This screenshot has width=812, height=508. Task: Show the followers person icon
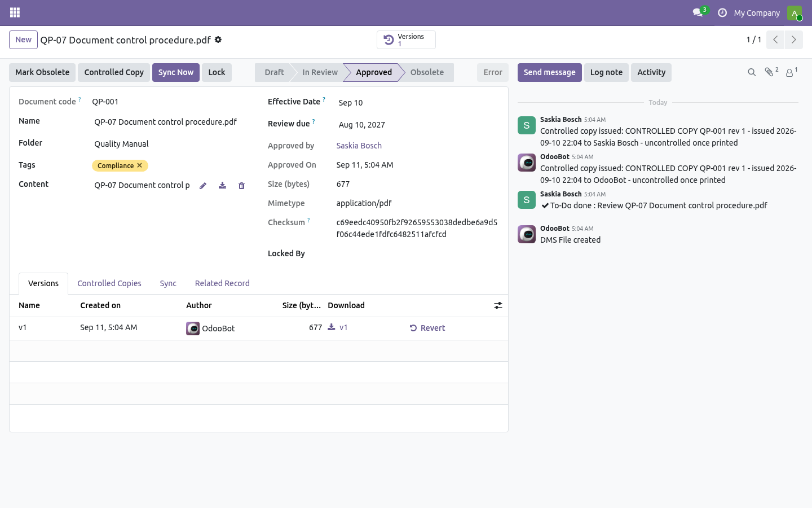pyautogui.click(x=791, y=72)
